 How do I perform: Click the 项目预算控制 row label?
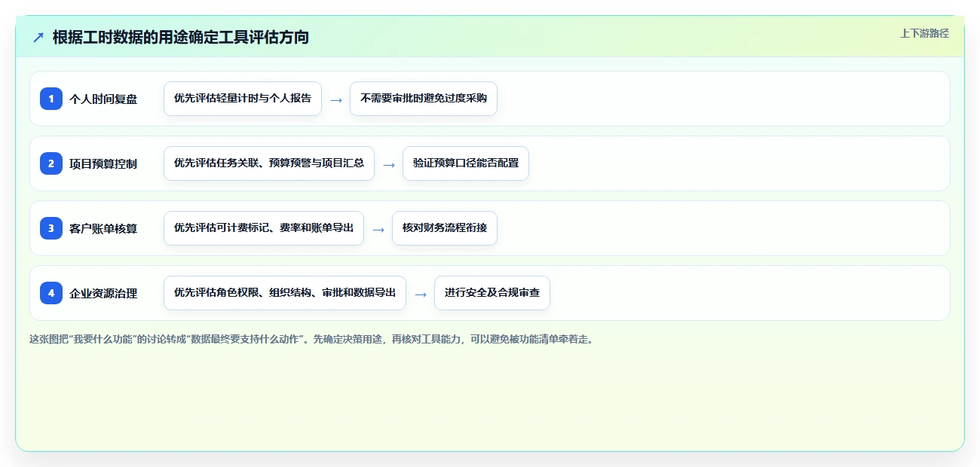tap(103, 163)
